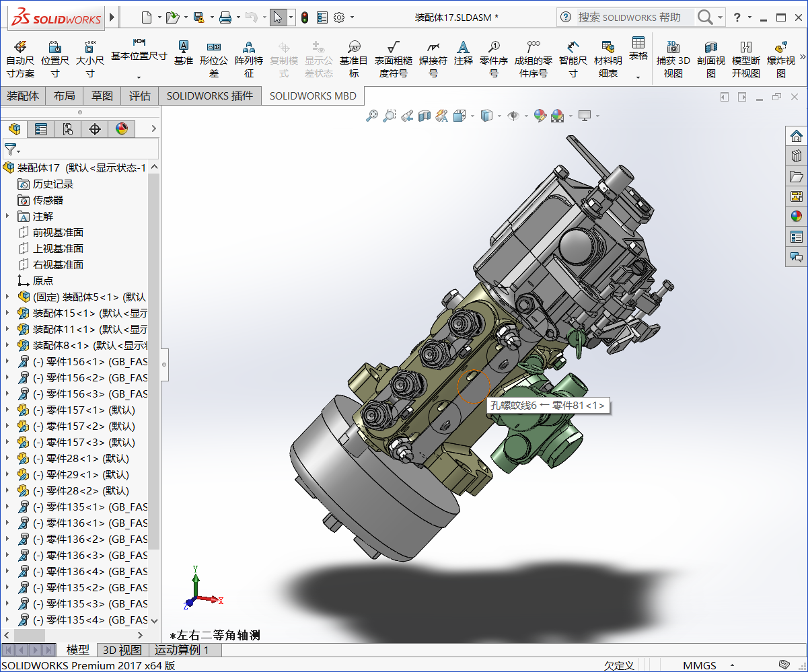Viewport: 808px width, 672px height.
Task: Choose the 基本位置尺寸 tool
Action: 139,49
